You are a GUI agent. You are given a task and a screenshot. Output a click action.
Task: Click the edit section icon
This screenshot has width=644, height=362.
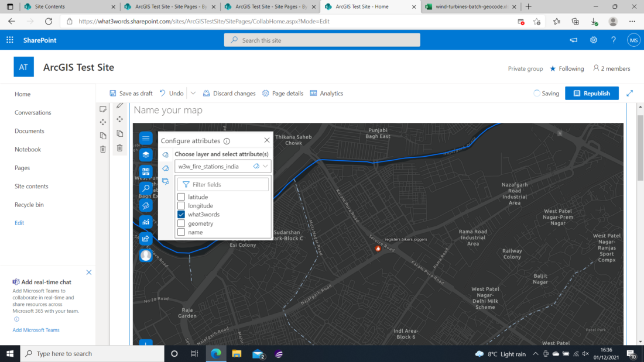(x=103, y=109)
